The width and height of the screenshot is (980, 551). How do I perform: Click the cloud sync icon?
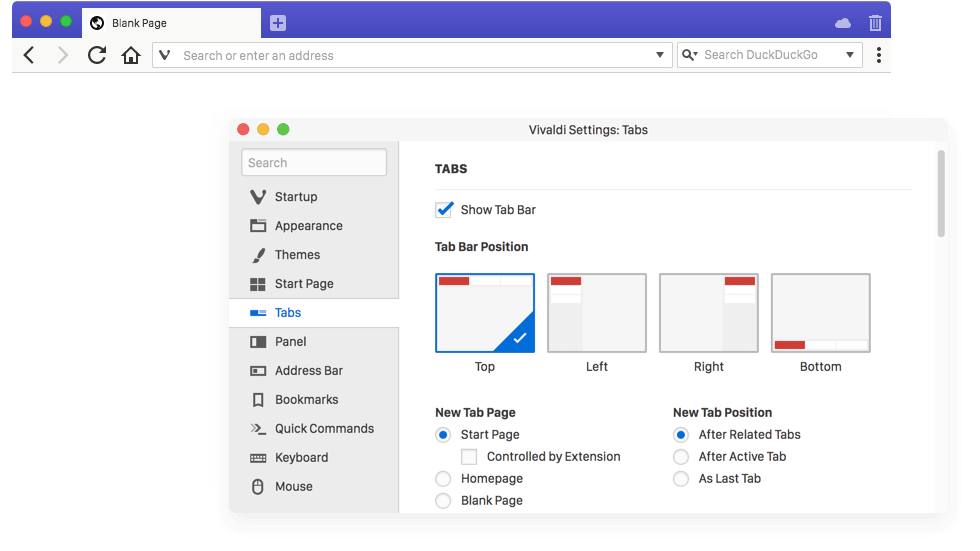(x=843, y=22)
